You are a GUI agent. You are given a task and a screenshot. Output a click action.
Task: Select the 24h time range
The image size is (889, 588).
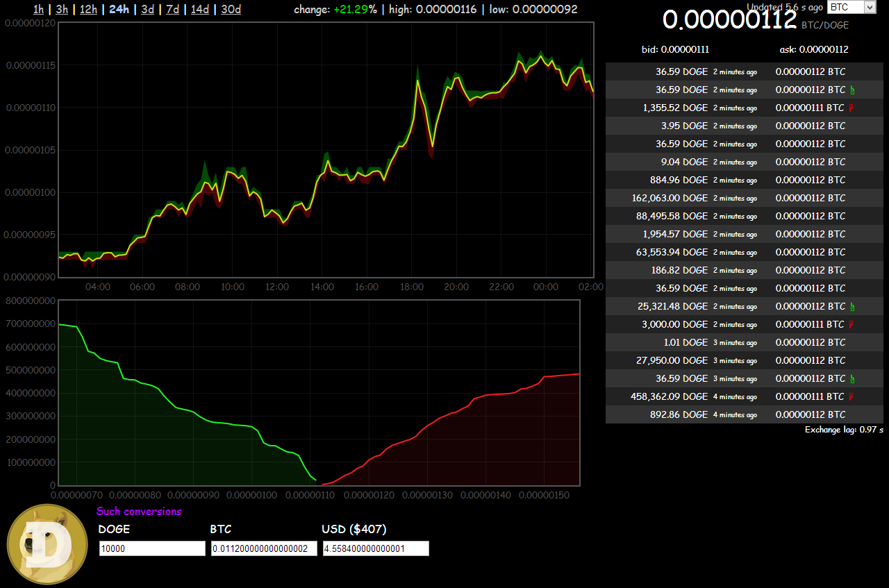pos(119,9)
